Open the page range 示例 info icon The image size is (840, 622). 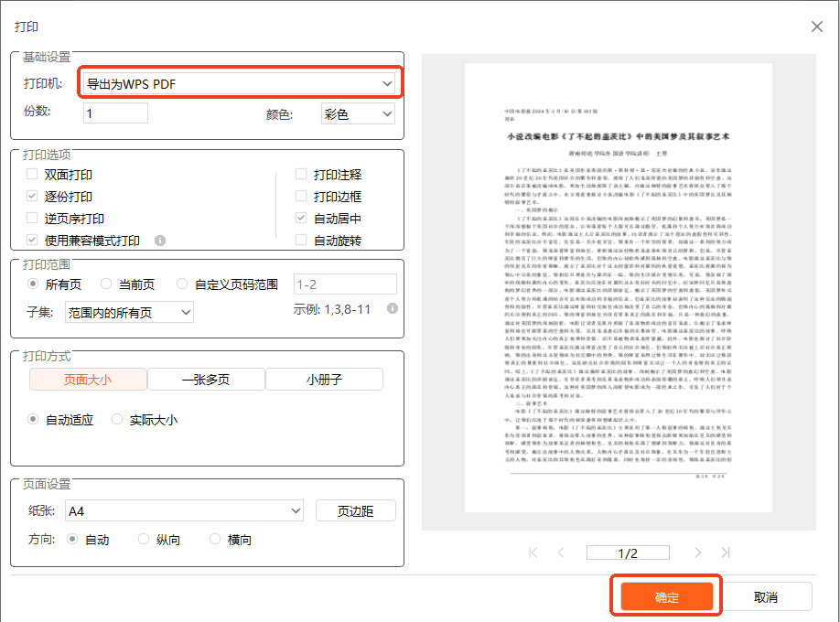pos(394,308)
